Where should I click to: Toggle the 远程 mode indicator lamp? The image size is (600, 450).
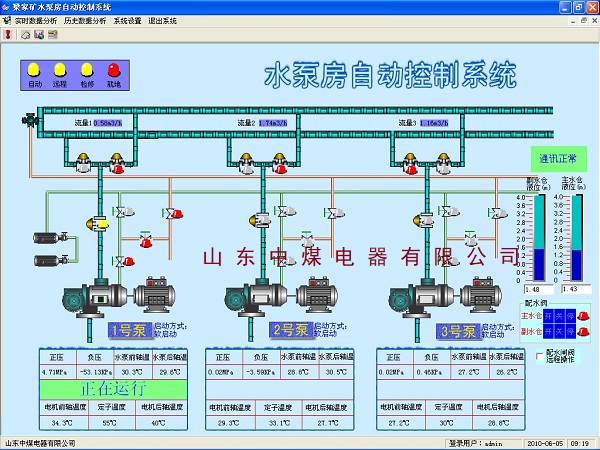pos(60,69)
